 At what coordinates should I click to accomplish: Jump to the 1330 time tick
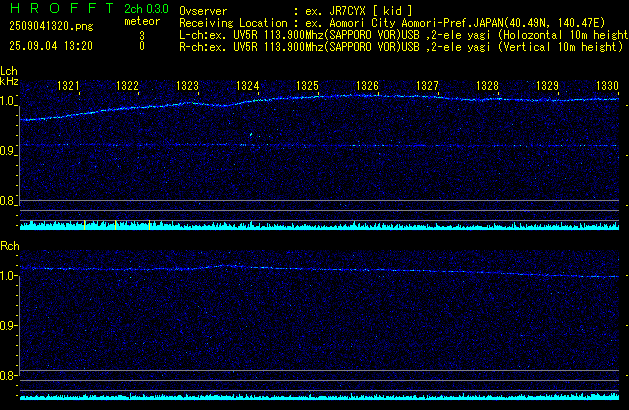(607, 86)
